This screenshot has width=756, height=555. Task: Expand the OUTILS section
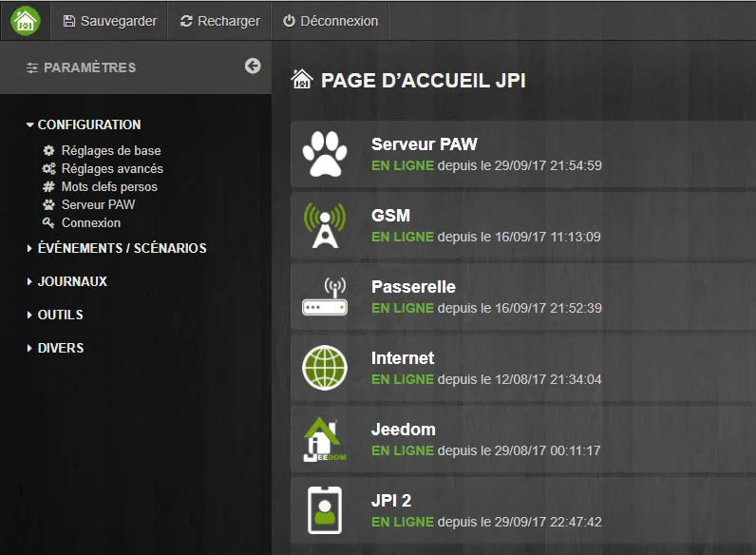(55, 315)
